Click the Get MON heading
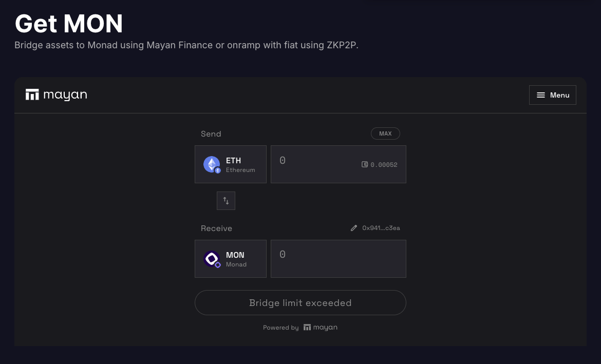This screenshot has width=601, height=364. coord(69,24)
